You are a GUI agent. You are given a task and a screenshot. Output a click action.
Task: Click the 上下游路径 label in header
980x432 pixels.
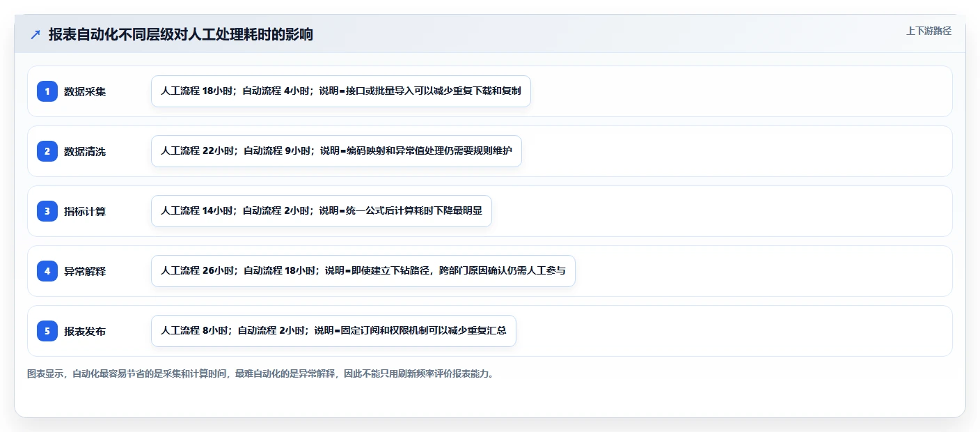(928, 31)
